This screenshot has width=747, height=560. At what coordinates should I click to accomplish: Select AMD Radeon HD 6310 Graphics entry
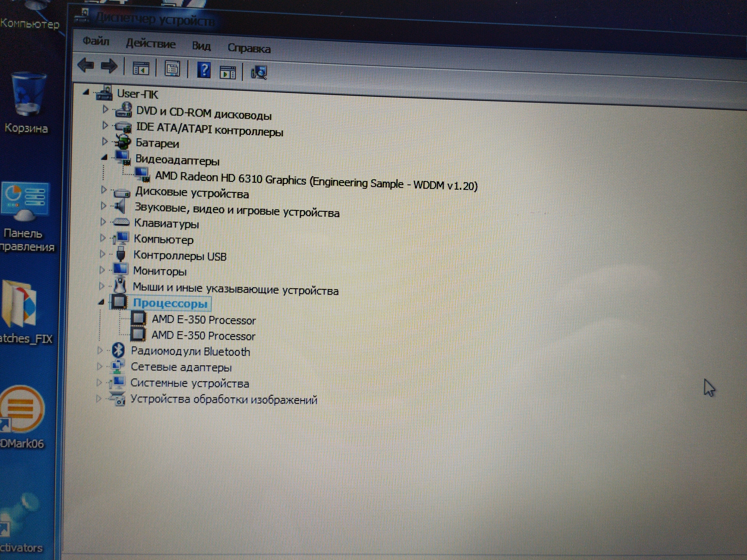316,181
